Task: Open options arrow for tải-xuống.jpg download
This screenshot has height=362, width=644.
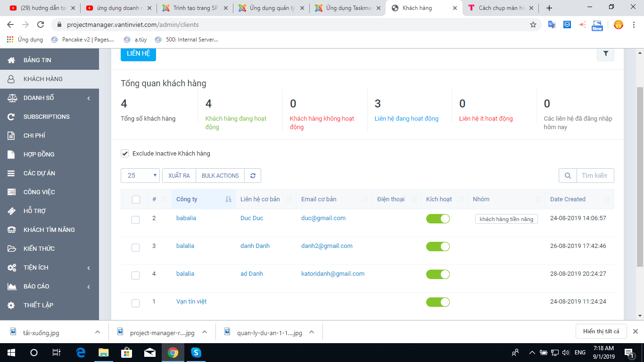Action: coord(98,332)
